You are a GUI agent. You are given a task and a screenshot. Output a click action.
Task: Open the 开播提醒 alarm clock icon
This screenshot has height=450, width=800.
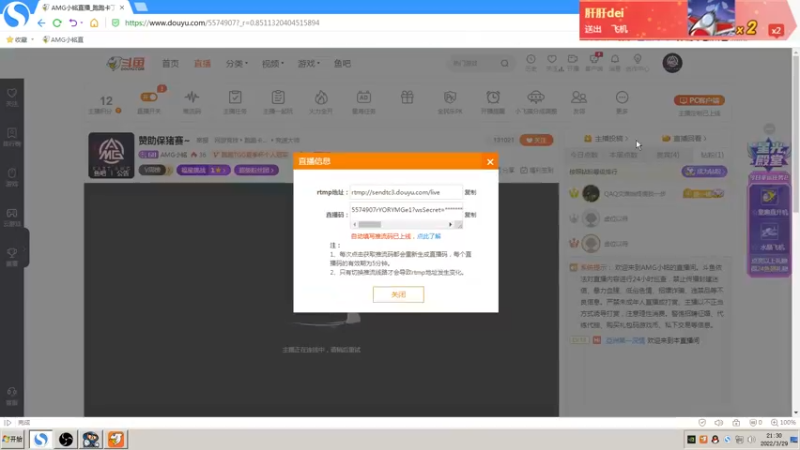pos(493,97)
